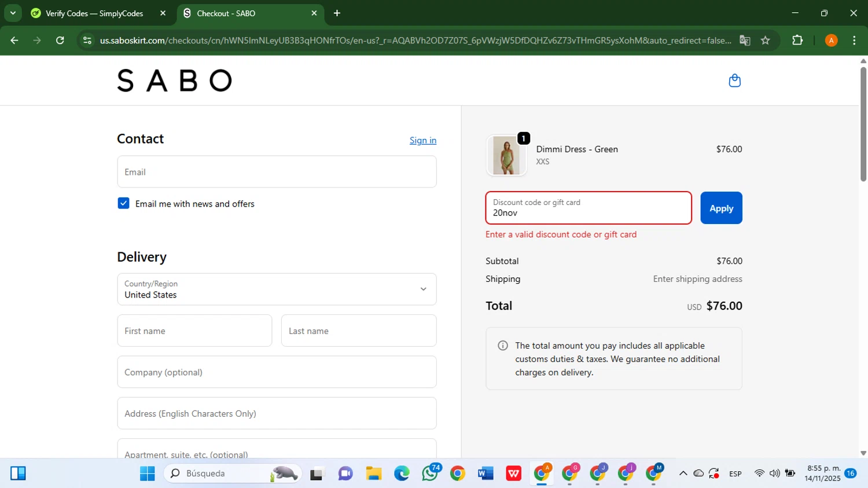The height and width of the screenshot is (488, 868).
Task: Click 'Enter shipping address' shipping text
Action: 697,279
